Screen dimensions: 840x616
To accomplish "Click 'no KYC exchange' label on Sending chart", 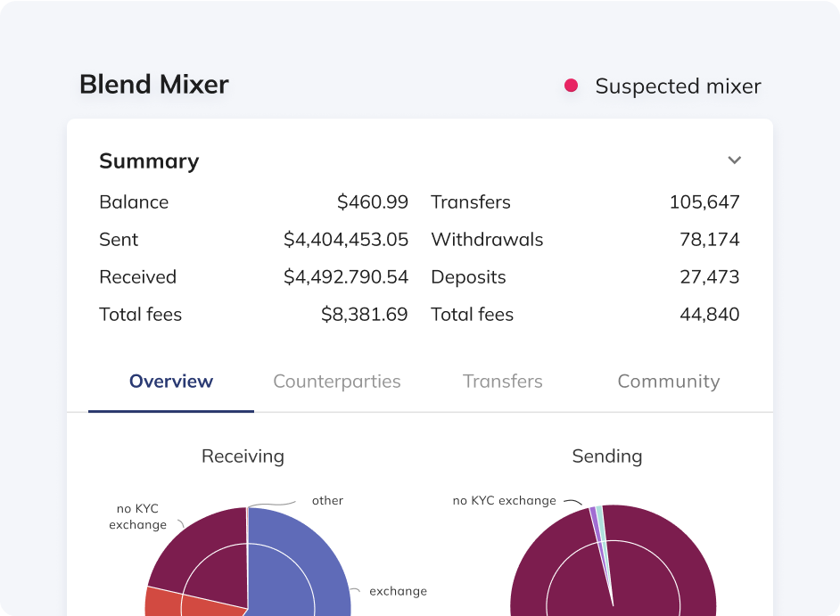I will click(x=504, y=501).
